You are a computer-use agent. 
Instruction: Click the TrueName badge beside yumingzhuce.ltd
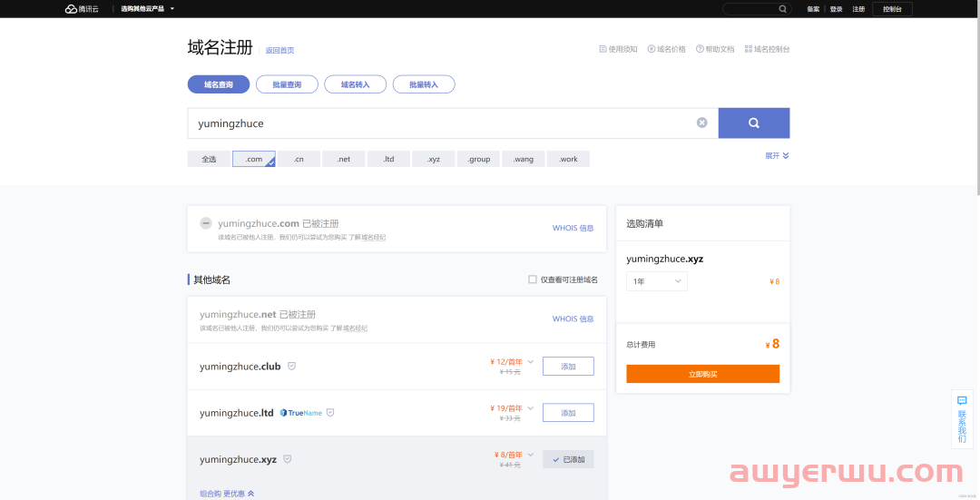pos(301,413)
